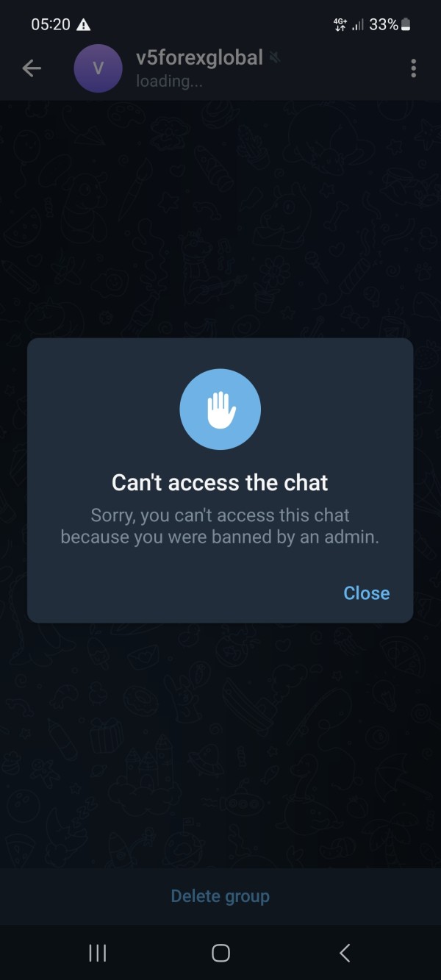Tap the blue raised hand icon
The height and width of the screenshot is (980, 441).
[220, 409]
